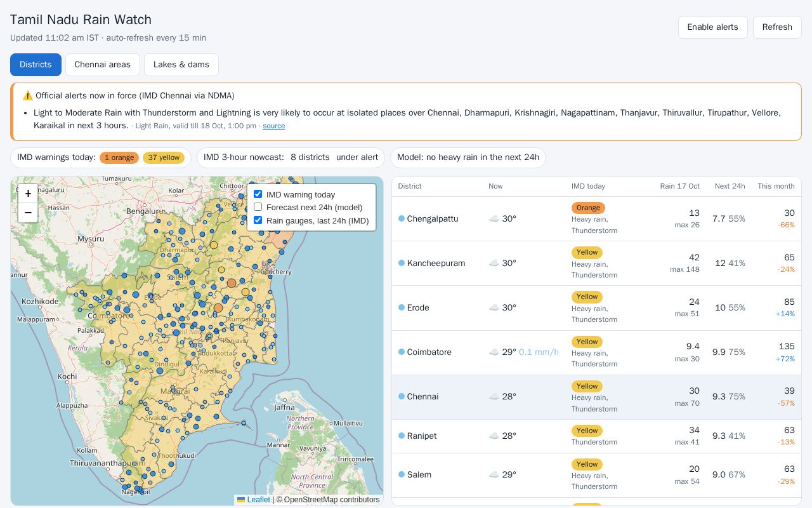The height and width of the screenshot is (508, 812).
Task: Click the cloud icon in the Salem row
Action: coord(494,475)
